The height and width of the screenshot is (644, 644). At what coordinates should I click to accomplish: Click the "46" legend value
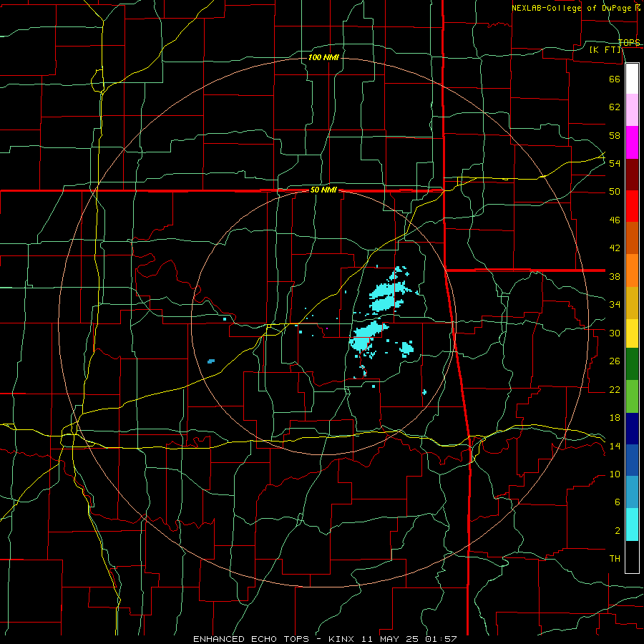click(x=615, y=220)
